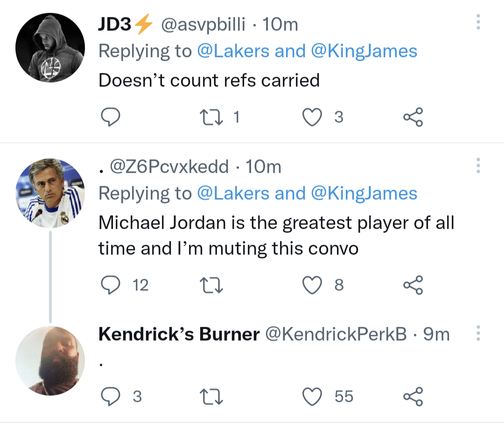Viewport: 504px width, 427px height.
Task: Reply to JD3's tweet
Action: pyautogui.click(x=111, y=117)
